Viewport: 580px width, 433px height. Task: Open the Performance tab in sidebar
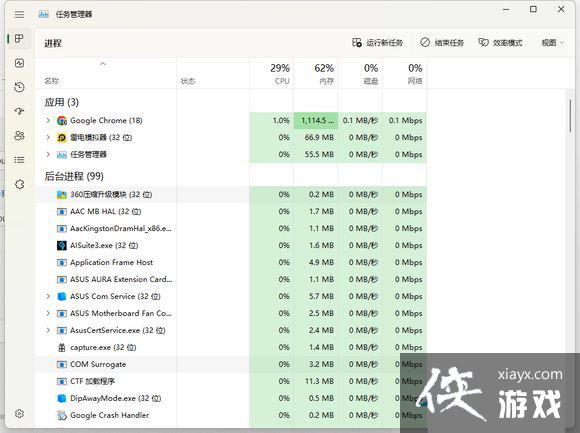tap(19, 63)
